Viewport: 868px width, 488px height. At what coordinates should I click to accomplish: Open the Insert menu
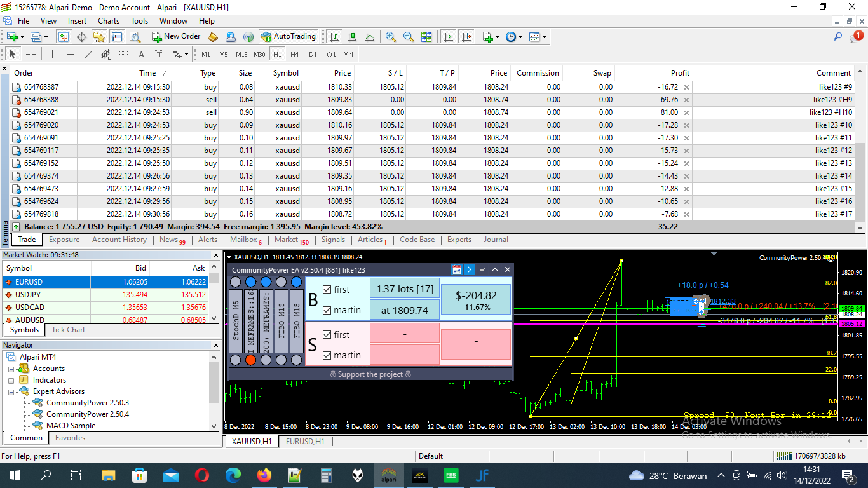[x=78, y=21]
